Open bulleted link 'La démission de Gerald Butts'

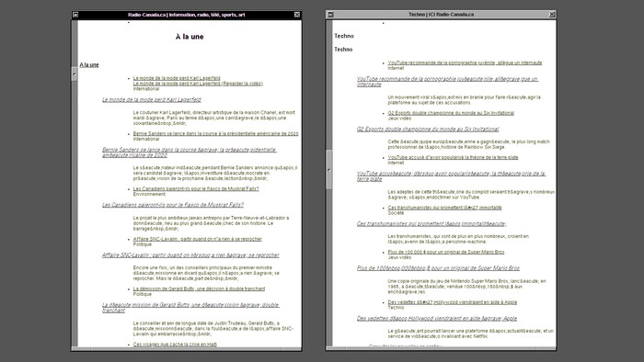pos(199,288)
